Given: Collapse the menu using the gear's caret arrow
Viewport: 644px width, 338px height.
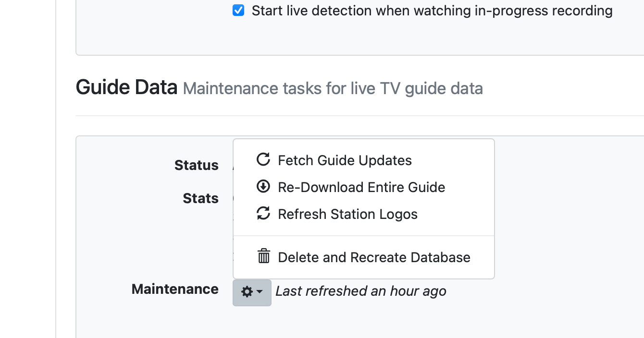Looking at the screenshot, I should [x=260, y=292].
